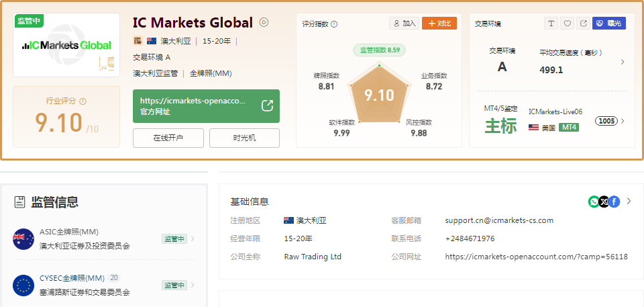The width and height of the screenshot is (644, 307).
Task: Select the 澳大利亚证券及投资委员会 regulator name
Action: coord(85,247)
